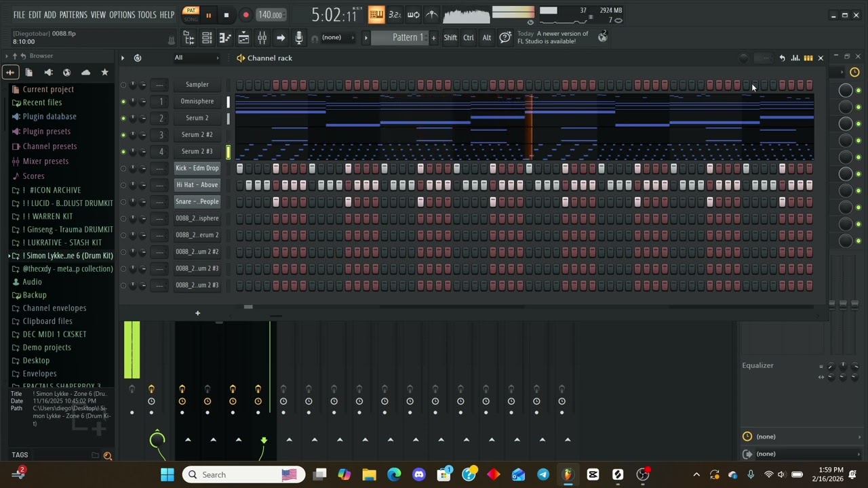Select the browser starred favorites icon
The height and width of the screenshot is (488, 868).
(104, 72)
